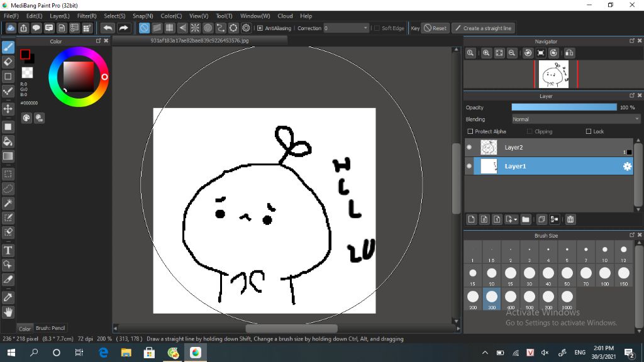Select the Brush tool in left toolbar
The height and width of the screenshot is (362, 644).
tap(8, 47)
